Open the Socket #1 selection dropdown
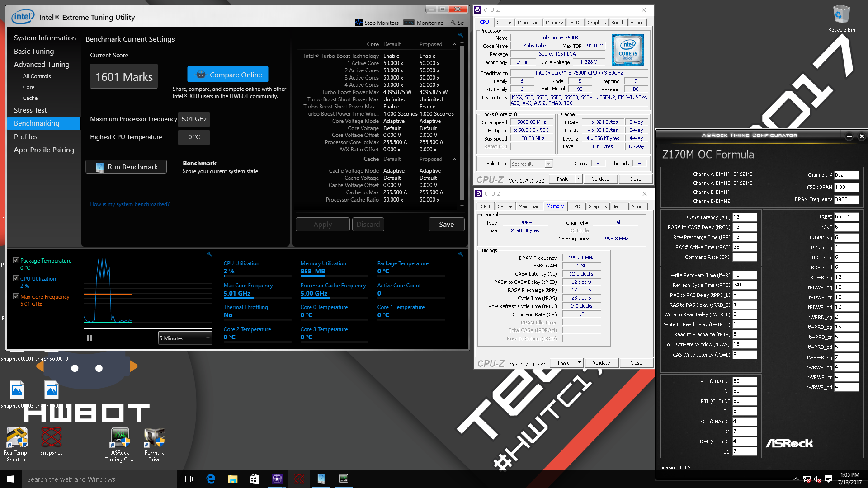The image size is (868, 488). coord(531,164)
